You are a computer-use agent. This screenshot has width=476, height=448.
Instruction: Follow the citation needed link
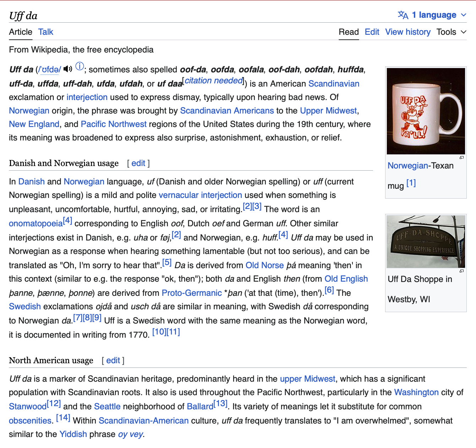click(x=213, y=81)
